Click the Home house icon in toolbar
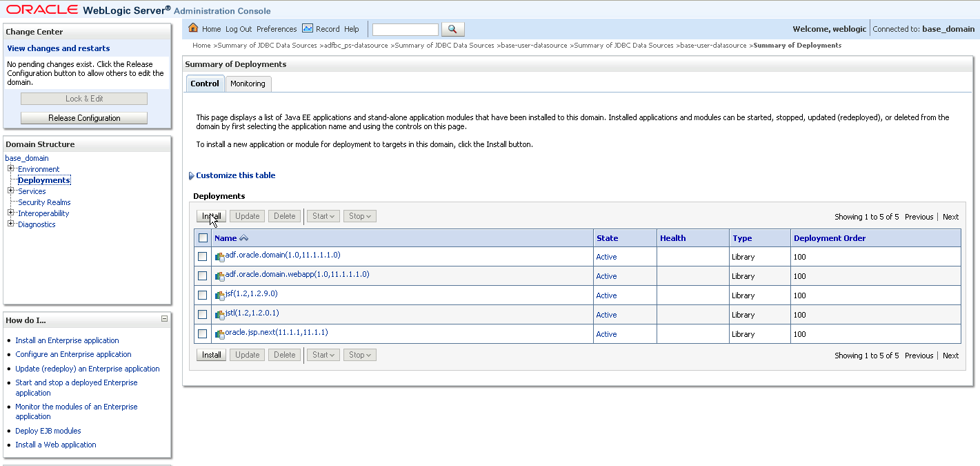The width and height of the screenshot is (980, 466). [x=193, y=28]
